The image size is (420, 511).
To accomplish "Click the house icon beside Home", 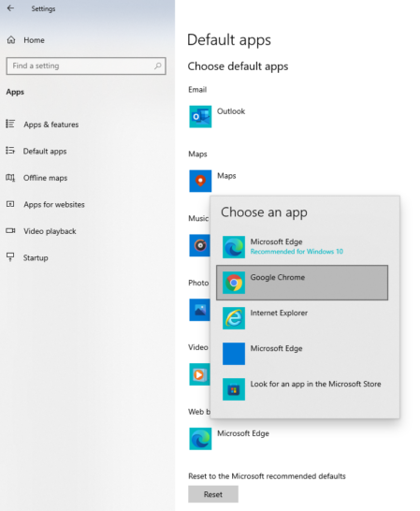I will (11, 40).
